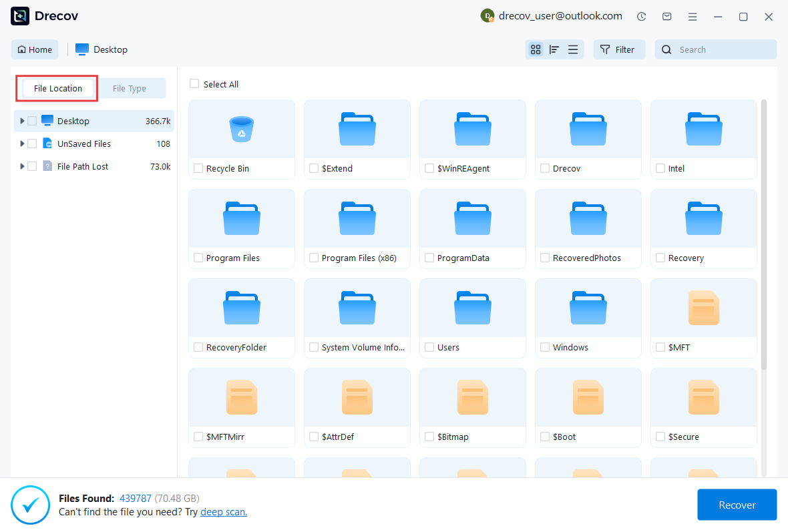Image resolution: width=788 pixels, height=532 pixels.
Task: Open the scan history clock icon
Action: tap(641, 15)
